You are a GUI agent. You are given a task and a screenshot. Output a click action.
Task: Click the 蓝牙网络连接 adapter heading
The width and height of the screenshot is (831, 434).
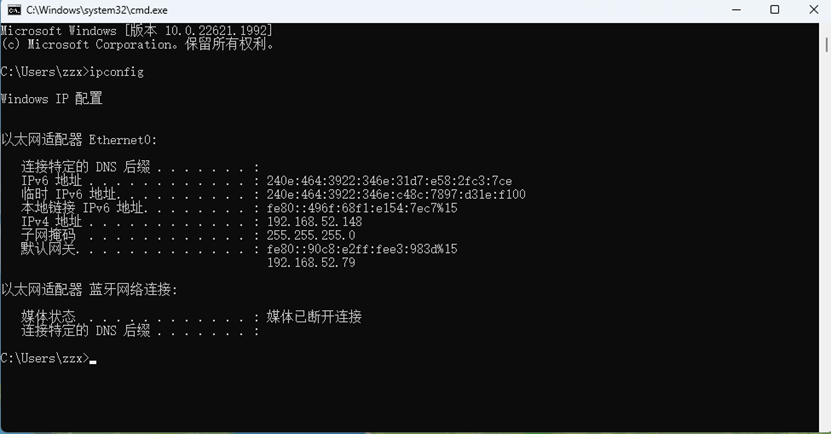(x=89, y=289)
